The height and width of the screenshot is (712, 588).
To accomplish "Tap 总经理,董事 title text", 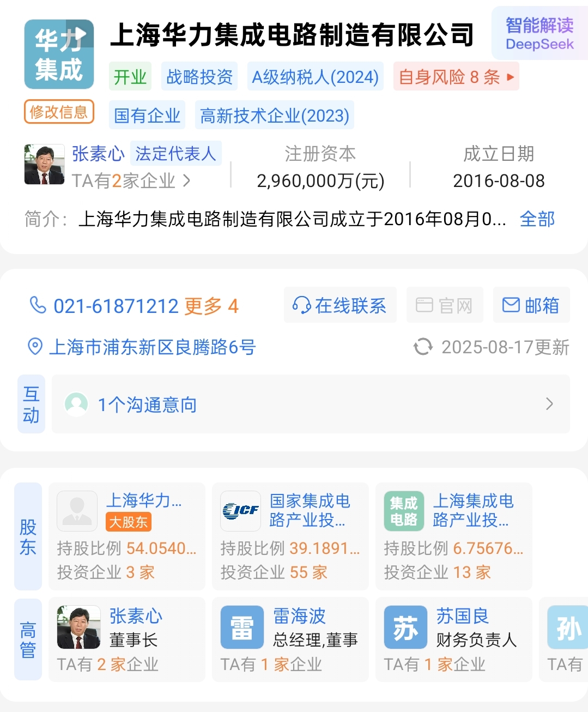I will point(316,639).
